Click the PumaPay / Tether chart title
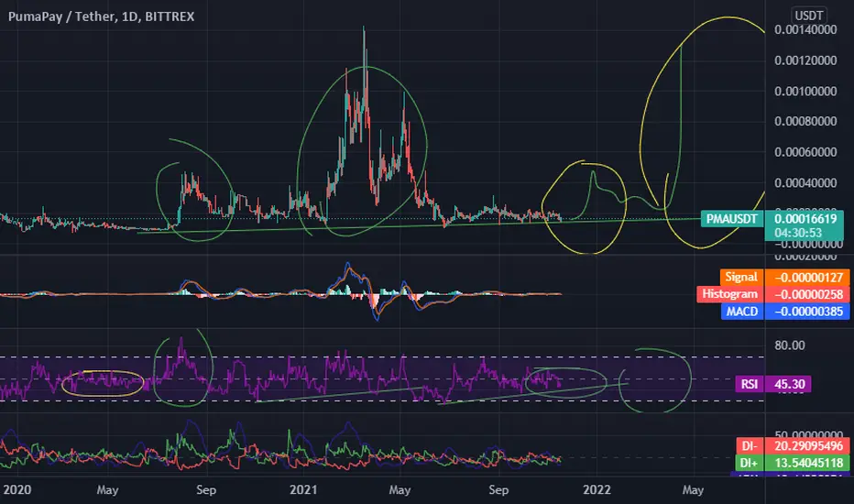Screen dimensions: 854x504 (102, 16)
